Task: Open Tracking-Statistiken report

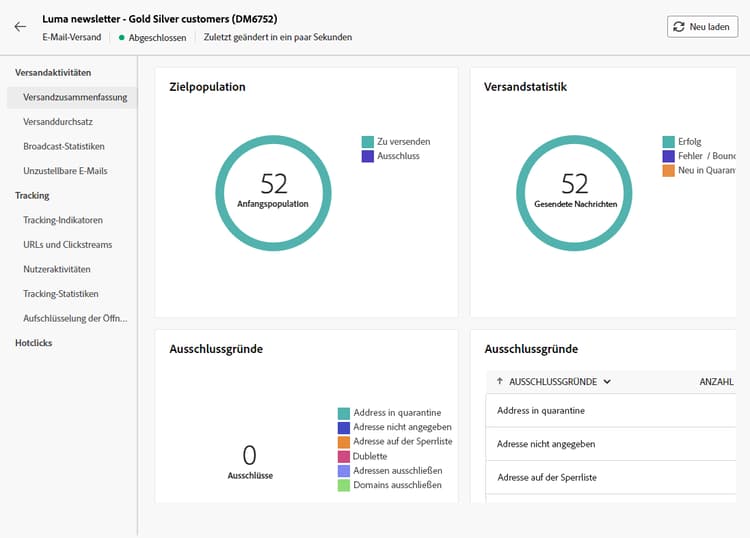Action: (61, 294)
